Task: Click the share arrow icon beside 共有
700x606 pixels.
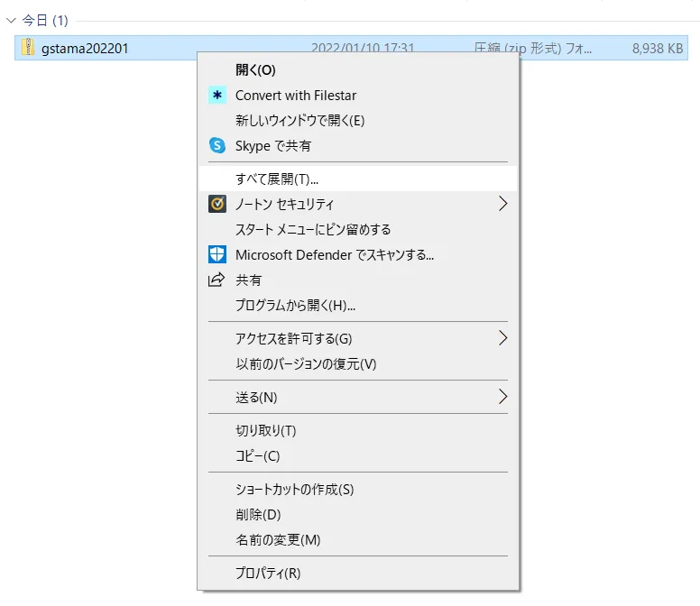Action: pos(217,280)
